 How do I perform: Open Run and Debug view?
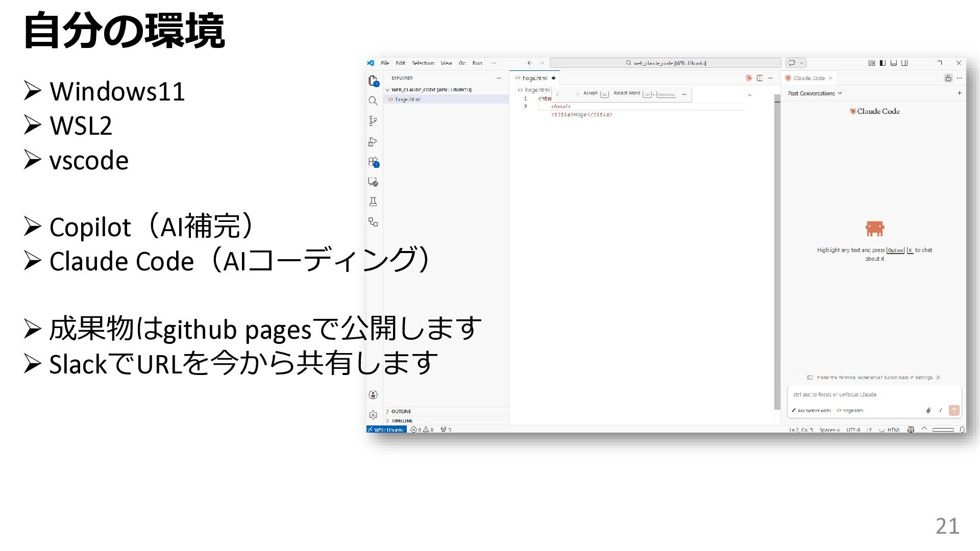pyautogui.click(x=373, y=142)
